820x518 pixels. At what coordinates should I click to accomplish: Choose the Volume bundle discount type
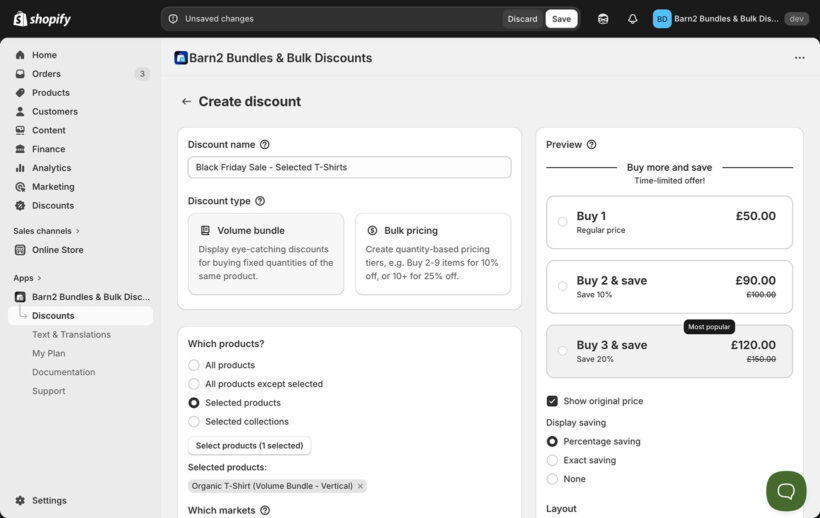pyautogui.click(x=266, y=254)
